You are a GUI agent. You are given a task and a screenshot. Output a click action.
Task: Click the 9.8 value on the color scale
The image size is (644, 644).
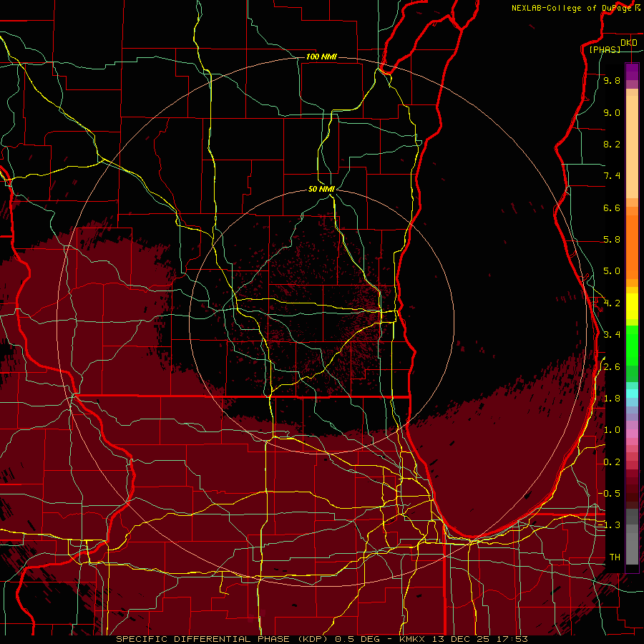click(612, 80)
